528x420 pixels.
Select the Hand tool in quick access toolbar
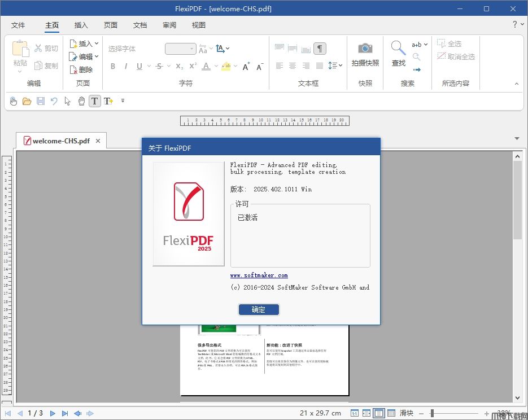coord(81,101)
